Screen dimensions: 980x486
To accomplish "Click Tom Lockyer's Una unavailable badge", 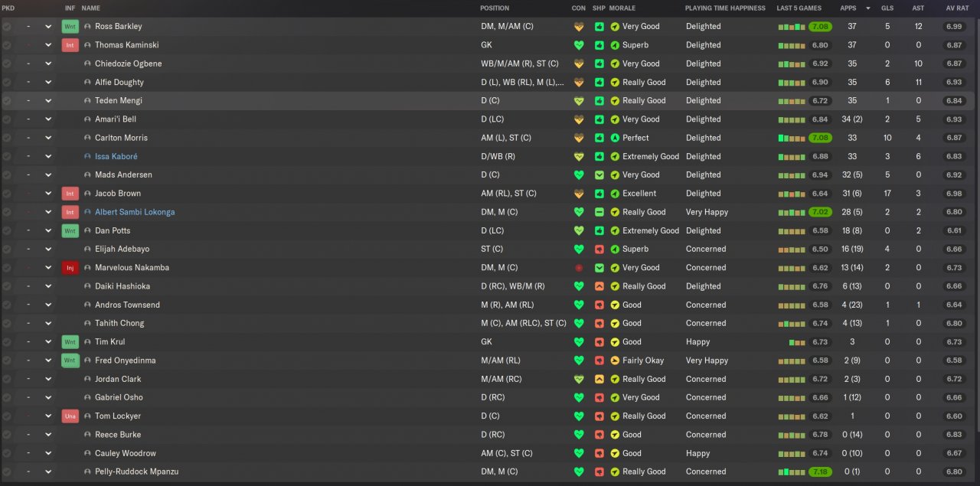I will (70, 416).
